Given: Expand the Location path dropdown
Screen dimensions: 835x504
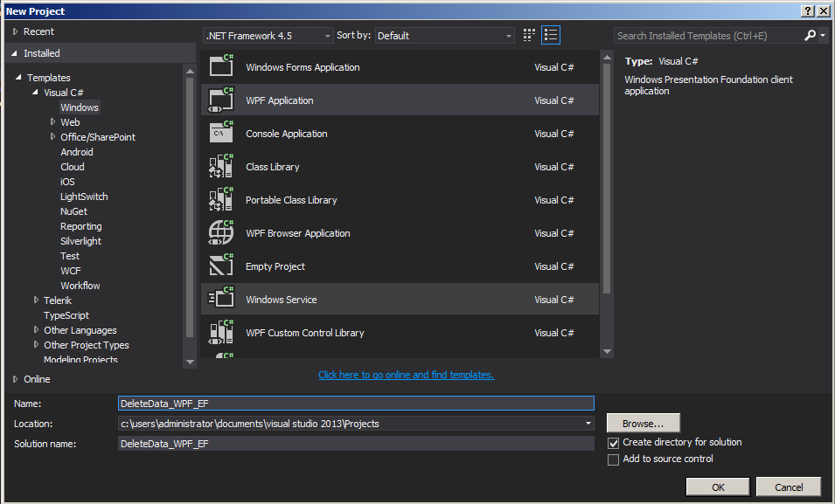Looking at the screenshot, I should (588, 424).
